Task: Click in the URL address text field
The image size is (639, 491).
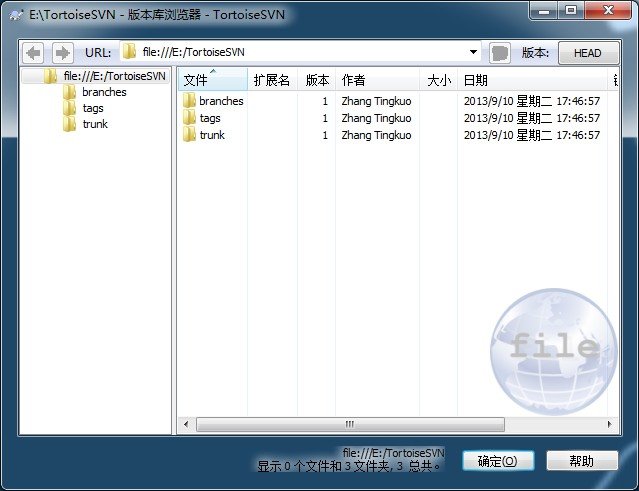Action: click(x=300, y=52)
